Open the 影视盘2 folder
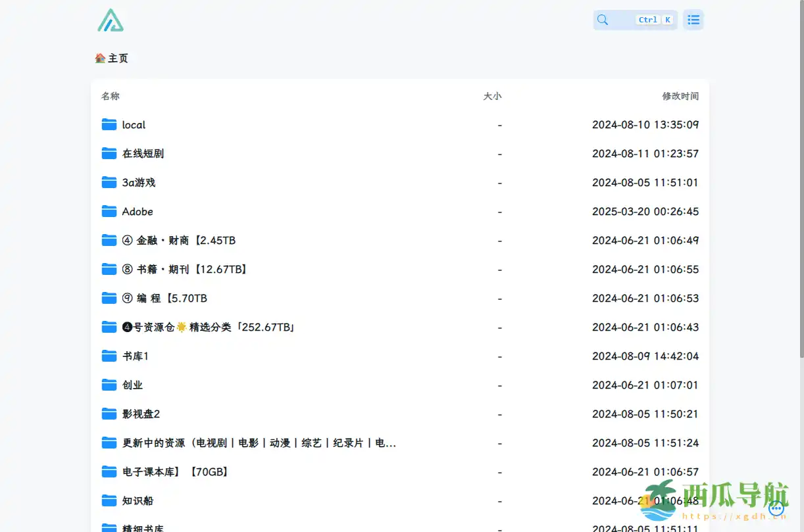 (141, 414)
